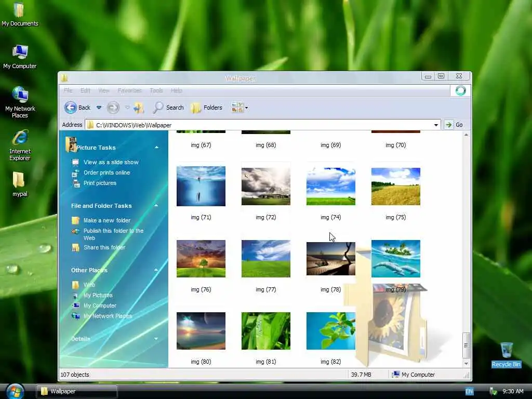
Task: Click the file label img (70)
Action: [395, 145]
